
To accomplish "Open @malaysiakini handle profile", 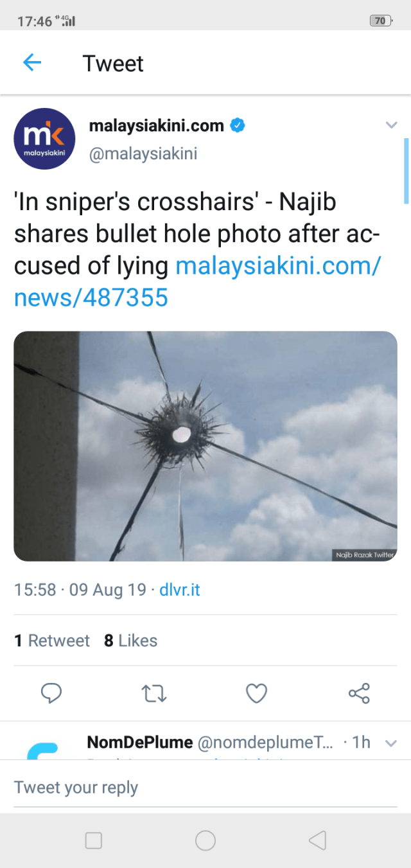I will (143, 154).
